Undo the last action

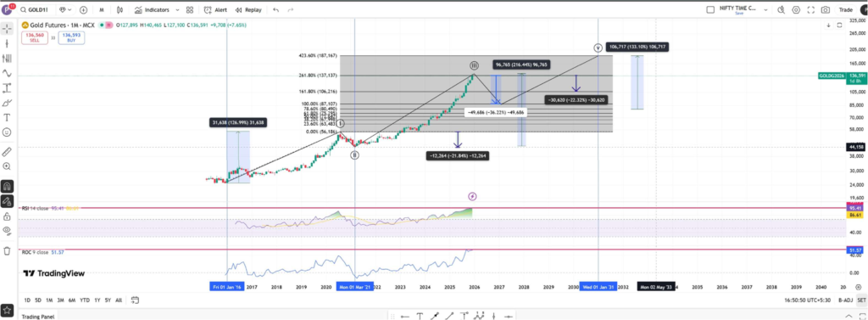click(x=276, y=10)
